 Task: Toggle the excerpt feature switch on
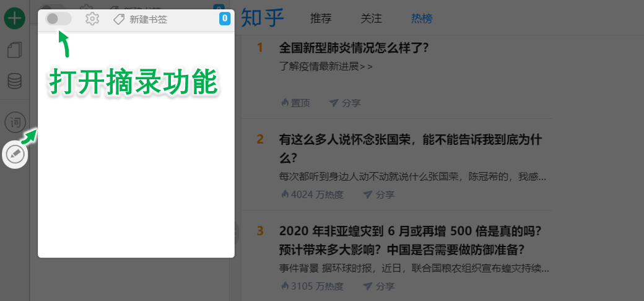click(58, 19)
